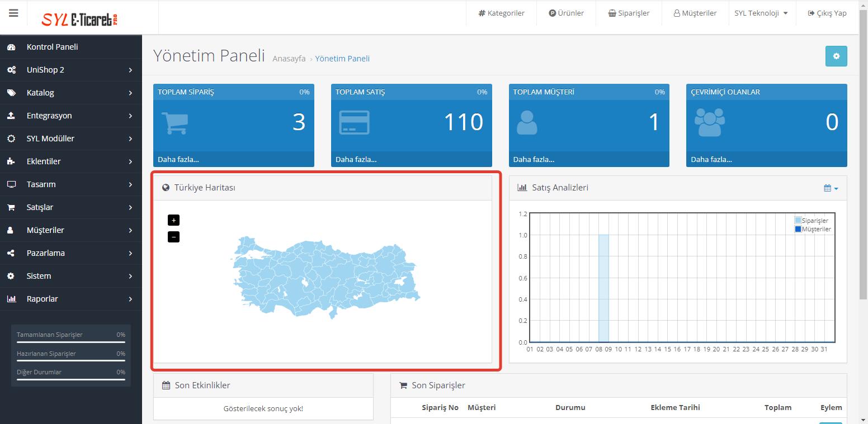Click the users icon in Çevrimiçi Olanlar

pos(709,122)
